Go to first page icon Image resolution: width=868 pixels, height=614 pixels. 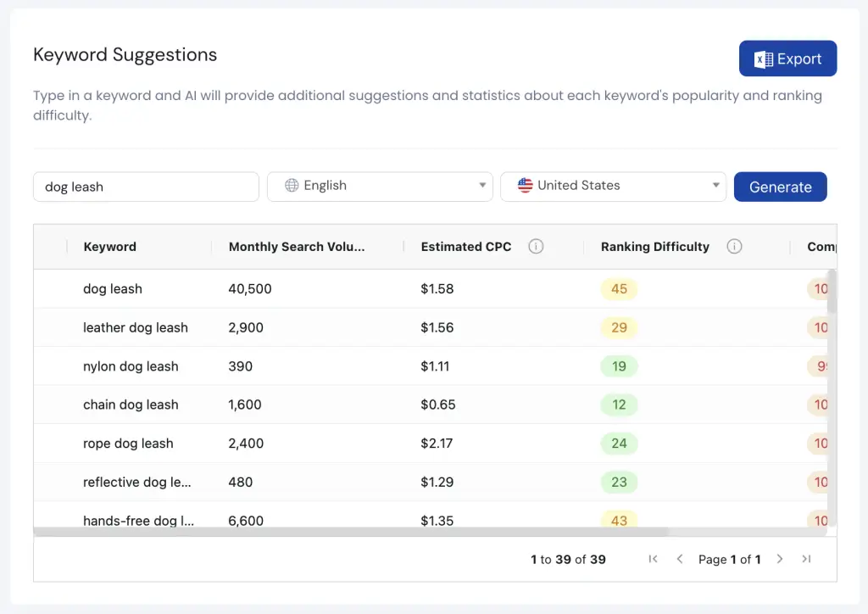click(x=653, y=559)
